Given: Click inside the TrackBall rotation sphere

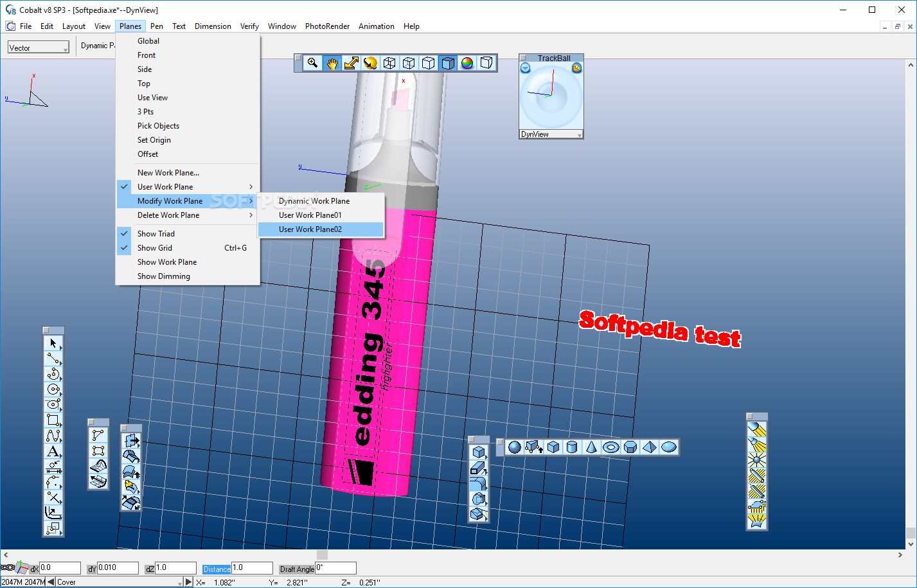Looking at the screenshot, I should tap(551, 96).
